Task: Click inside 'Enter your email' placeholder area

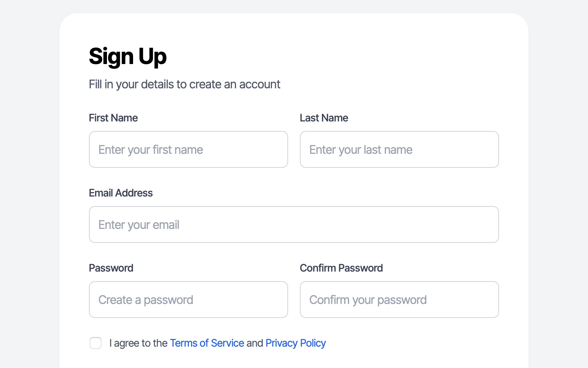Action: [139, 224]
